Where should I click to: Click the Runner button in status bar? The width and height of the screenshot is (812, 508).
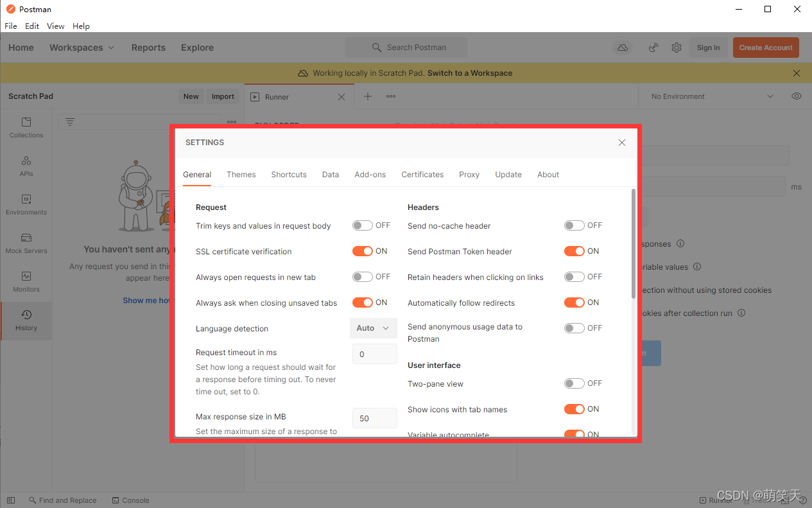click(715, 500)
